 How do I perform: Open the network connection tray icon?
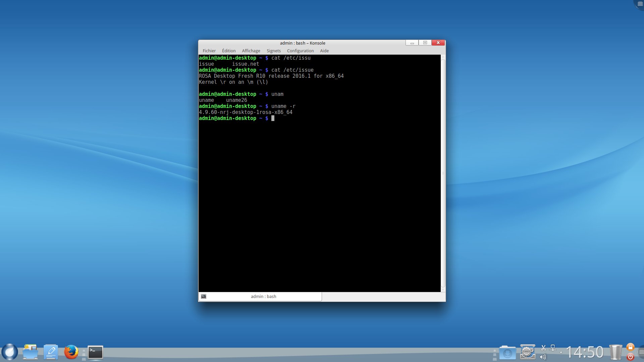(553, 348)
